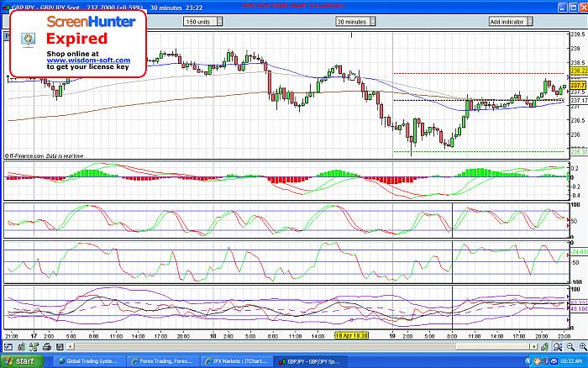Switch to Global Trading System taskbar window

pyautogui.click(x=88, y=361)
